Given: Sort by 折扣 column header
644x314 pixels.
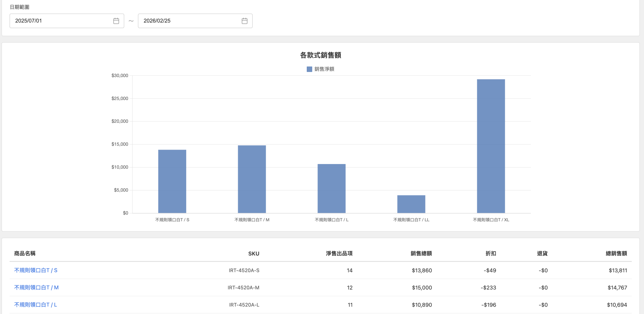Looking at the screenshot, I should tap(491, 253).
